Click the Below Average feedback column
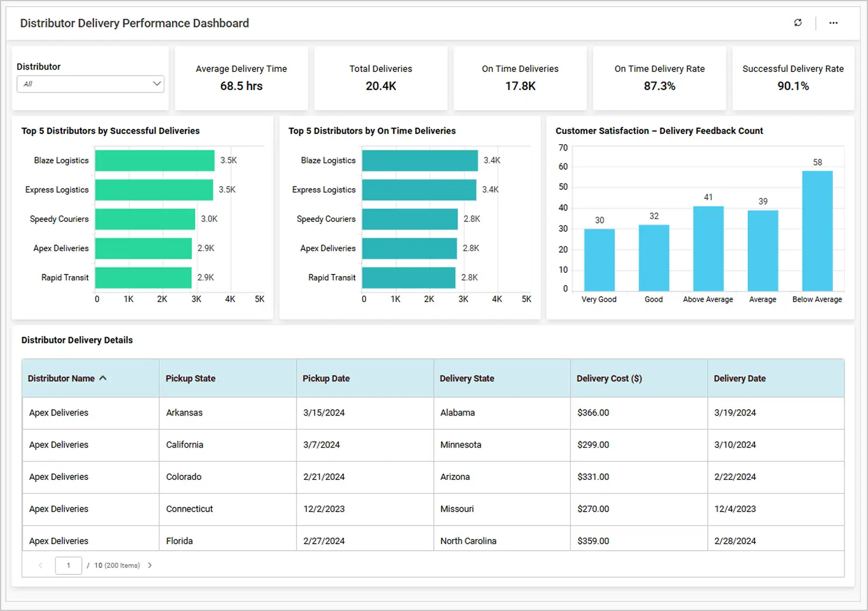 point(817,231)
